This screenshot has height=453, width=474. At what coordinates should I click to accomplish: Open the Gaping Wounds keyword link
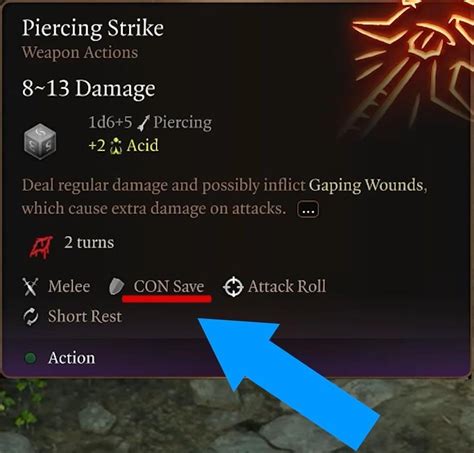coord(366,186)
